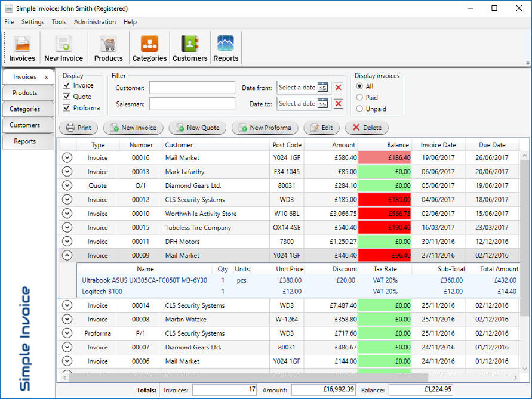Focus the Salesman filter field
Viewport: 532px width, 399px height.
point(192,104)
